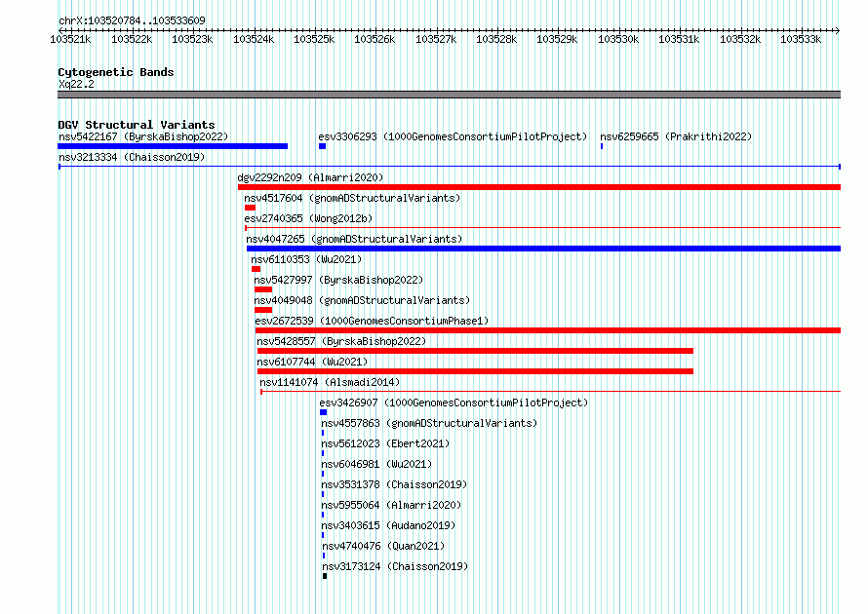This screenshot has width=868, height=614.
Task: Open the nsv3213334 (Chaisson2019) variant
Action: coord(132,157)
